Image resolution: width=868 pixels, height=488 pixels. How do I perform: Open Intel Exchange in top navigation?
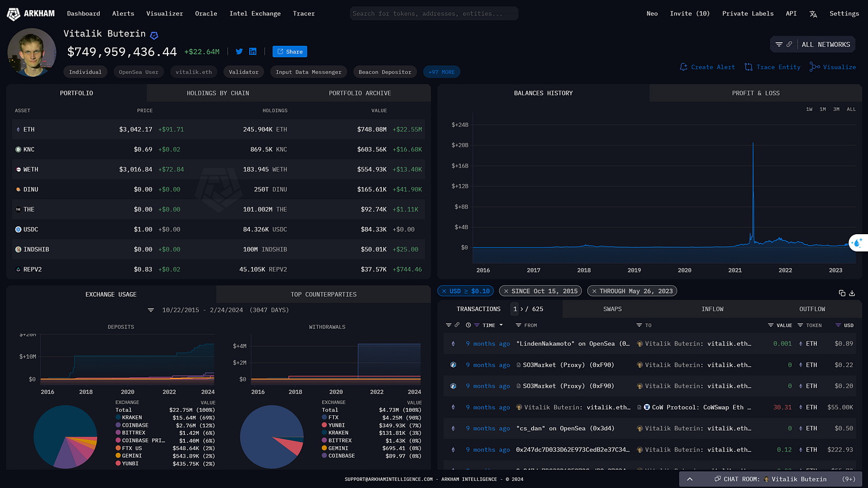coord(255,13)
